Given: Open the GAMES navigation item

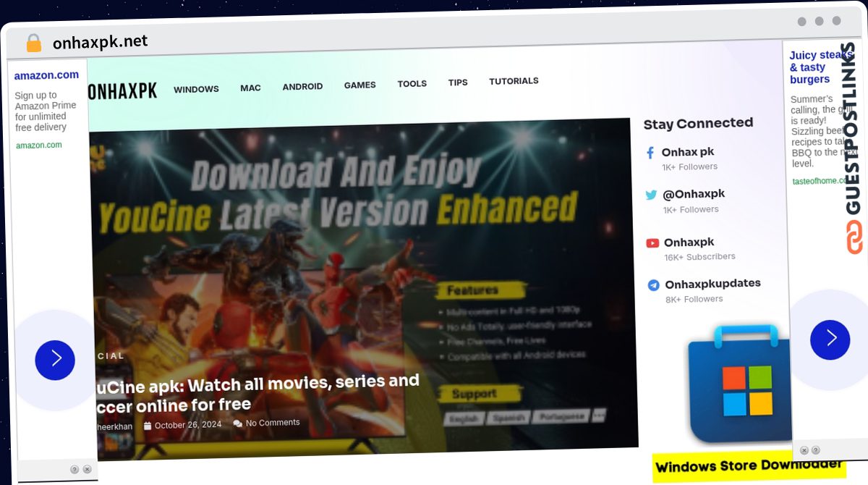Looking at the screenshot, I should click(359, 85).
